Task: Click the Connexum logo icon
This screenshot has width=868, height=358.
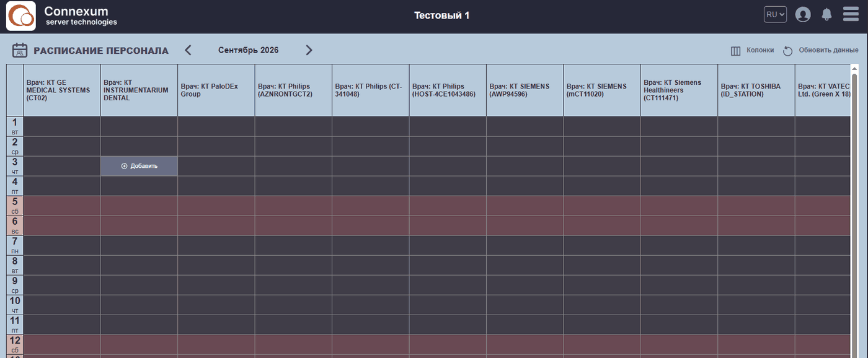Action: point(21,16)
